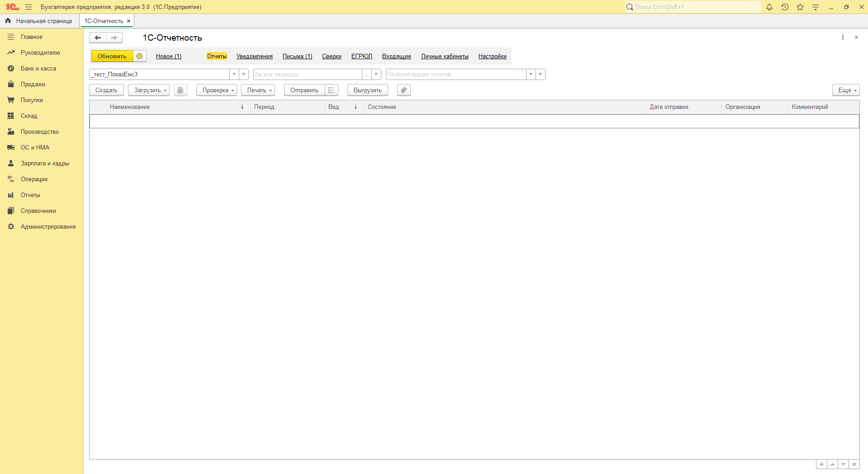Open the Покупки section

click(x=42, y=100)
